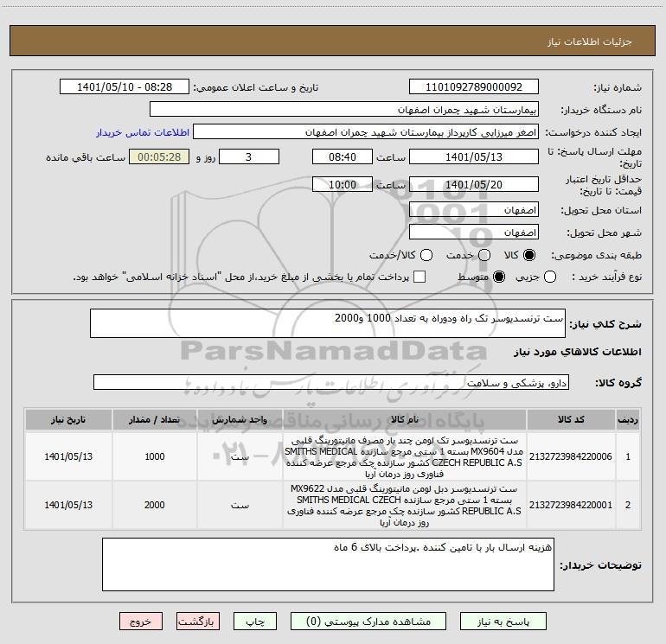This screenshot has height=644, width=666.
Task: Click product code 2132723984220001
Action: (x=571, y=505)
